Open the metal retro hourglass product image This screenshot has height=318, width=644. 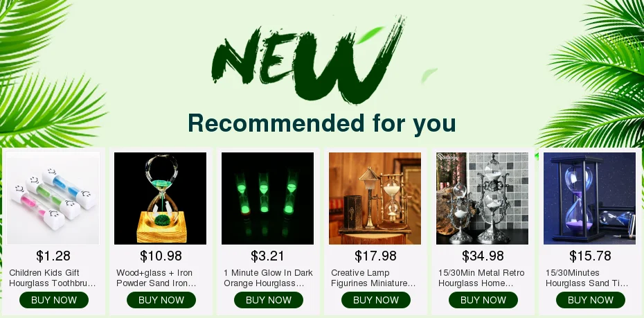pos(482,198)
